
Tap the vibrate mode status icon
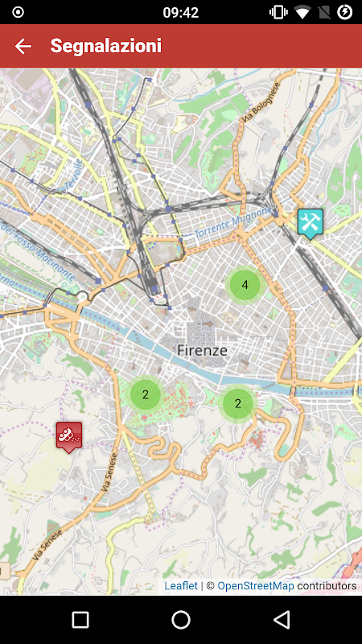278,12
